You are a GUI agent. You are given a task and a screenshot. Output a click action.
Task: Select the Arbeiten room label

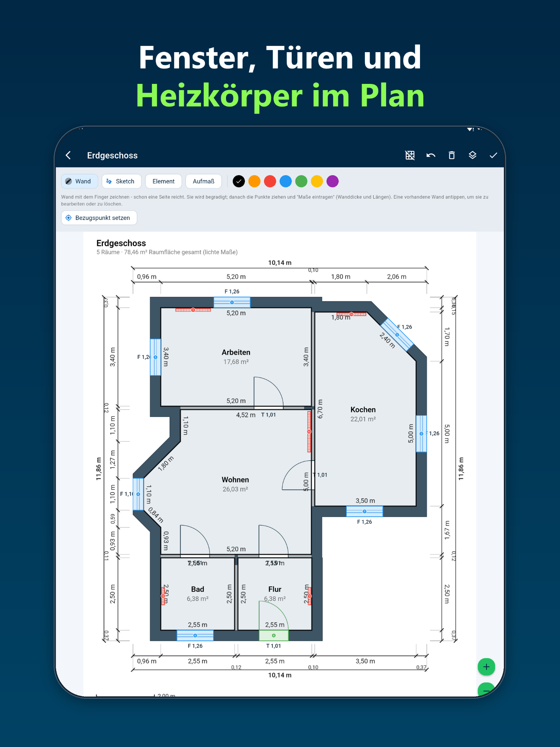[x=236, y=352]
